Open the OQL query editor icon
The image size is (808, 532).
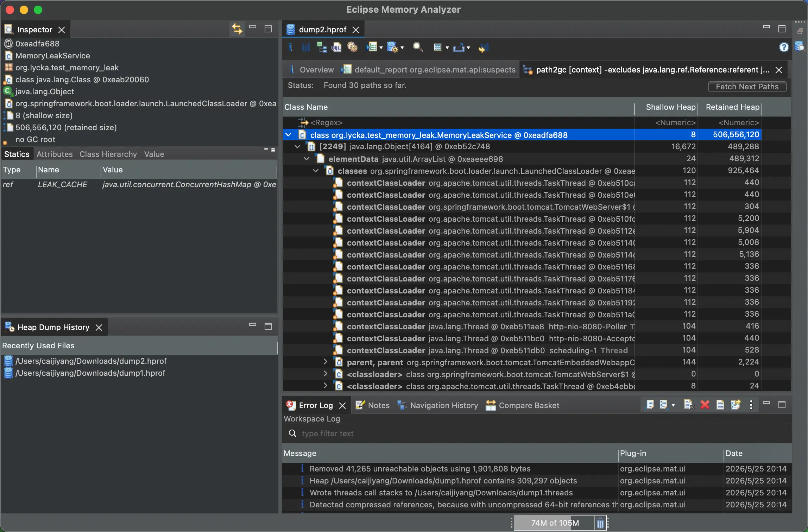[x=336, y=47]
